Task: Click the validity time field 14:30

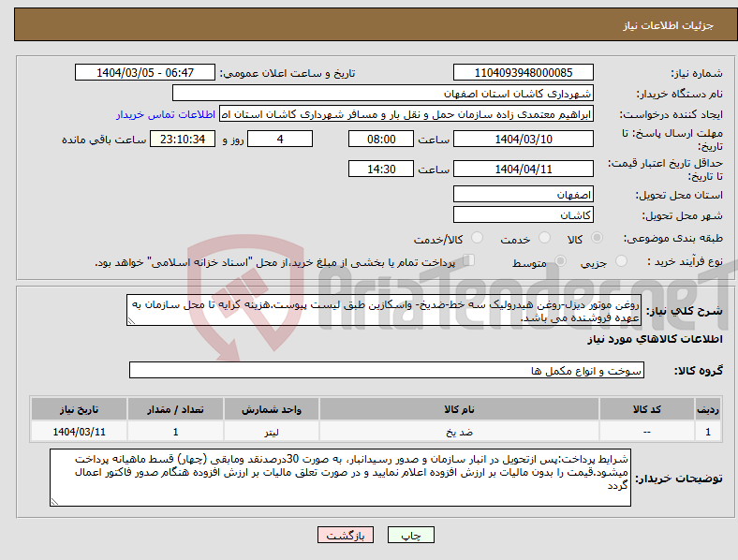Action: 381,169
